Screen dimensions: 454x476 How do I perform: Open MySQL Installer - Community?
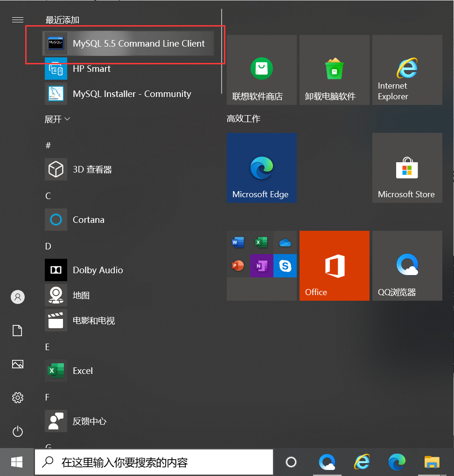pyautogui.click(x=128, y=94)
